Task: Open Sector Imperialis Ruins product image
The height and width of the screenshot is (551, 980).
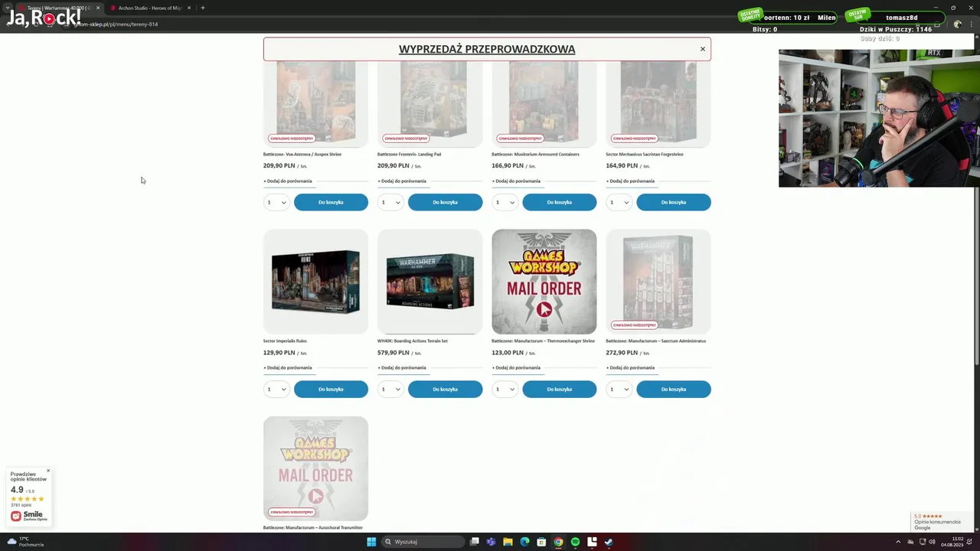Action: [315, 282]
